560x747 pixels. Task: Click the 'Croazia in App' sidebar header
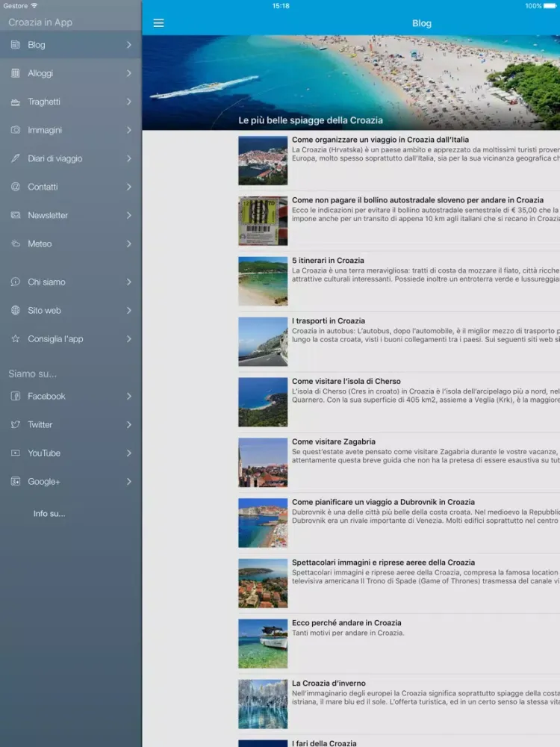pos(40,22)
